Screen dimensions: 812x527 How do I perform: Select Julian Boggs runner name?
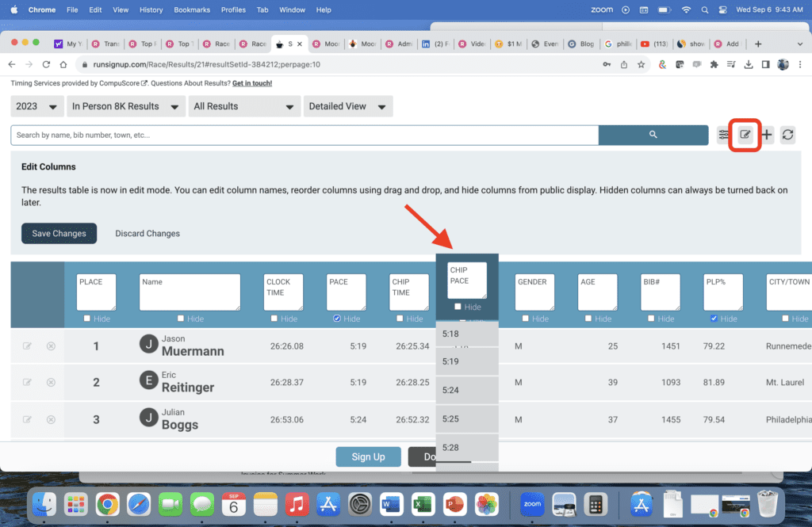coord(180,419)
